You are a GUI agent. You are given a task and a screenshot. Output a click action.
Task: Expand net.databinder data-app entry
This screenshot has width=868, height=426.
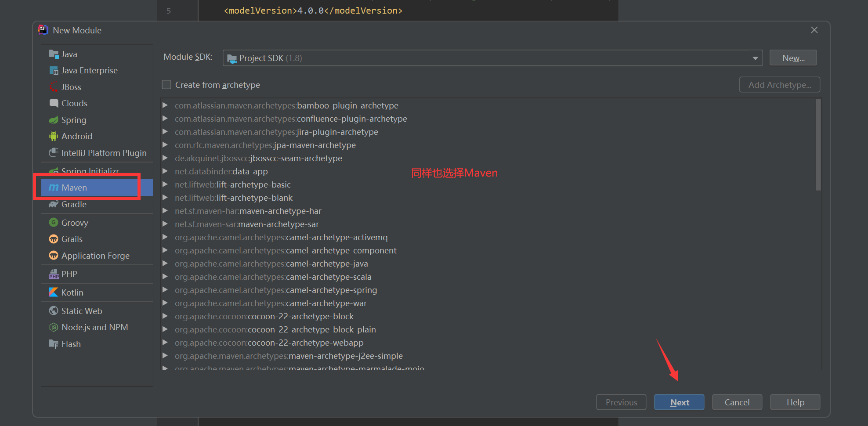165,171
